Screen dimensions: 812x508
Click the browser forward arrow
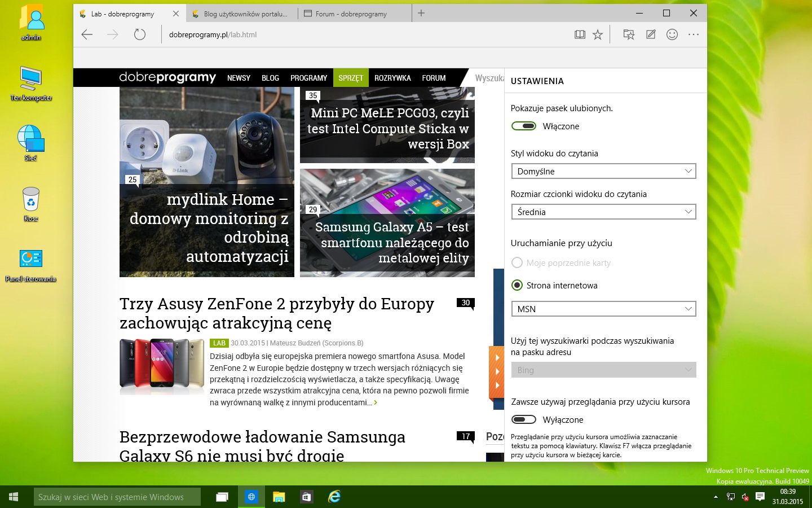click(x=113, y=34)
